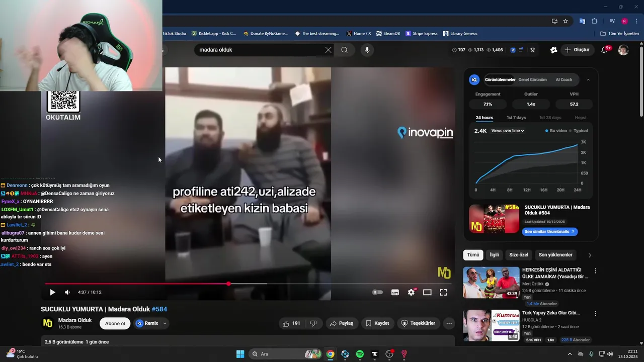Switch to Genel Görünüm tab
This screenshot has width=644, height=362.
click(532, 79)
